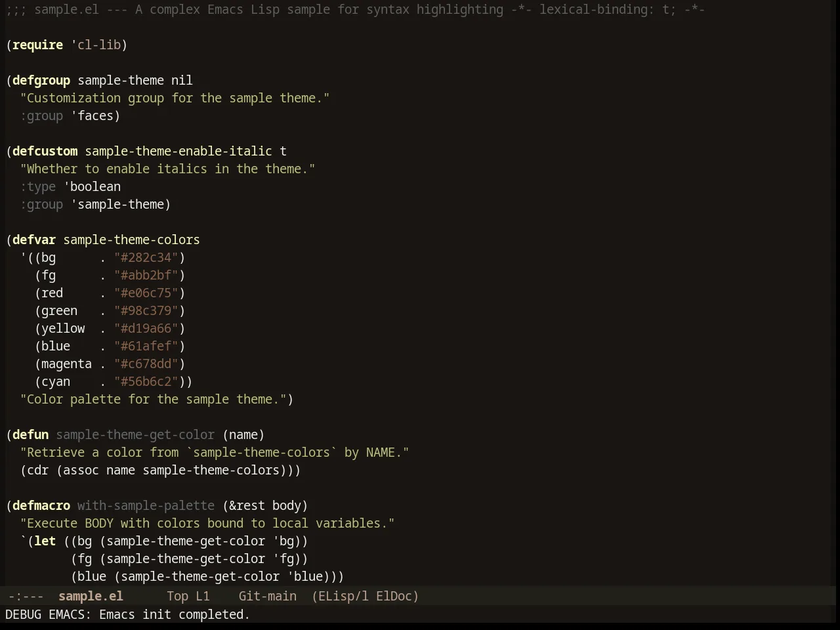Place cursor on the 'require' keyword

coord(38,45)
